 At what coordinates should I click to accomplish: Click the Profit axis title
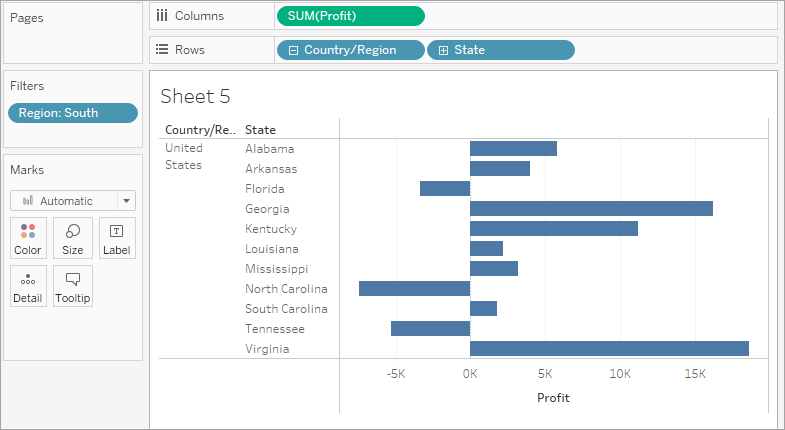click(x=553, y=398)
